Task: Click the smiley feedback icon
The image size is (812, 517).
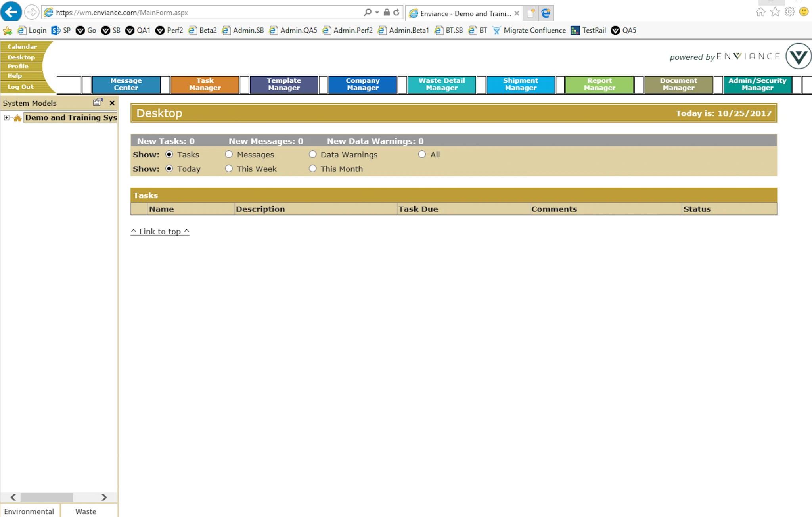Action: (804, 12)
